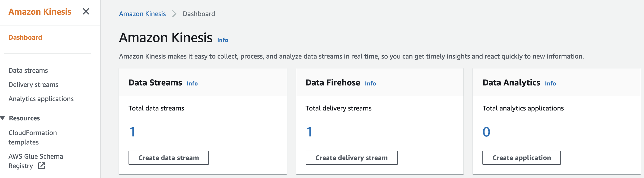
Task: Close the Amazon Kinesis side navigation panel
Action: coord(86,12)
